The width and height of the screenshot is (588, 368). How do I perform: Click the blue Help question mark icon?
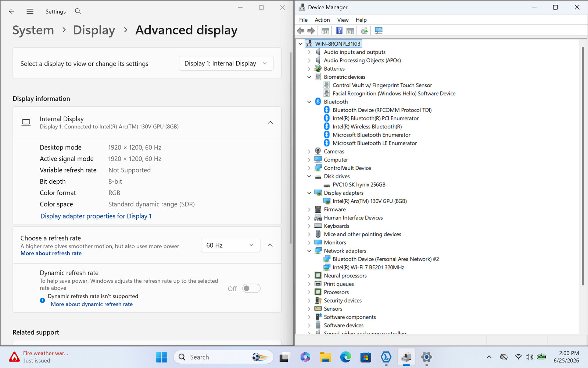(339, 31)
